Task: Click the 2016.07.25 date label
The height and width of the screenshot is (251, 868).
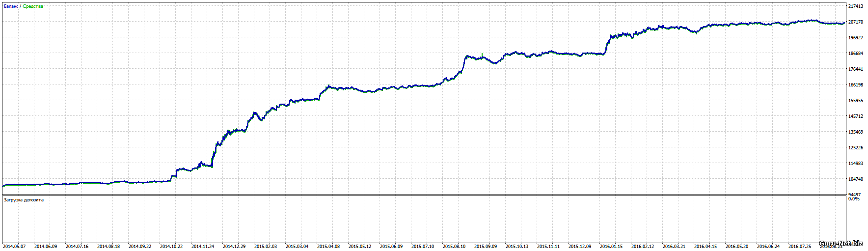Action: coord(800,247)
